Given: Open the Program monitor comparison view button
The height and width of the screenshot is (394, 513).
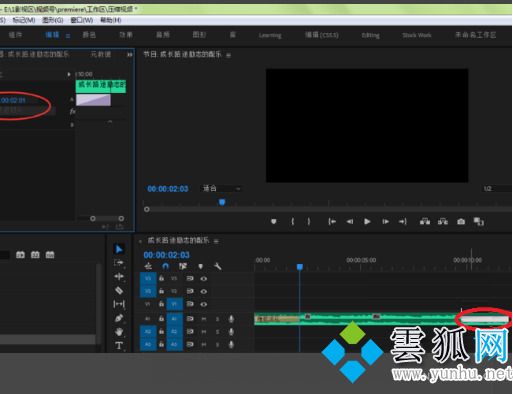Looking at the screenshot, I should [x=479, y=221].
